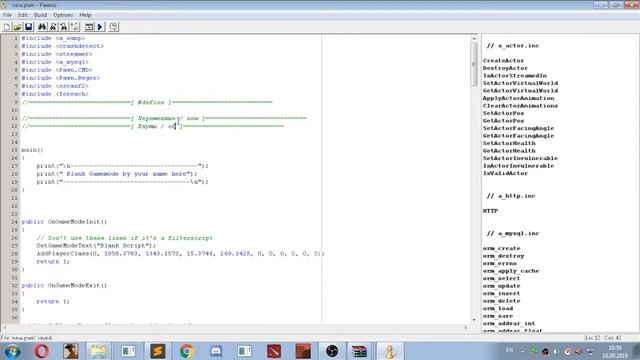
Task: Click the horizontal scrollbar's right arrow
Action: 466,328
